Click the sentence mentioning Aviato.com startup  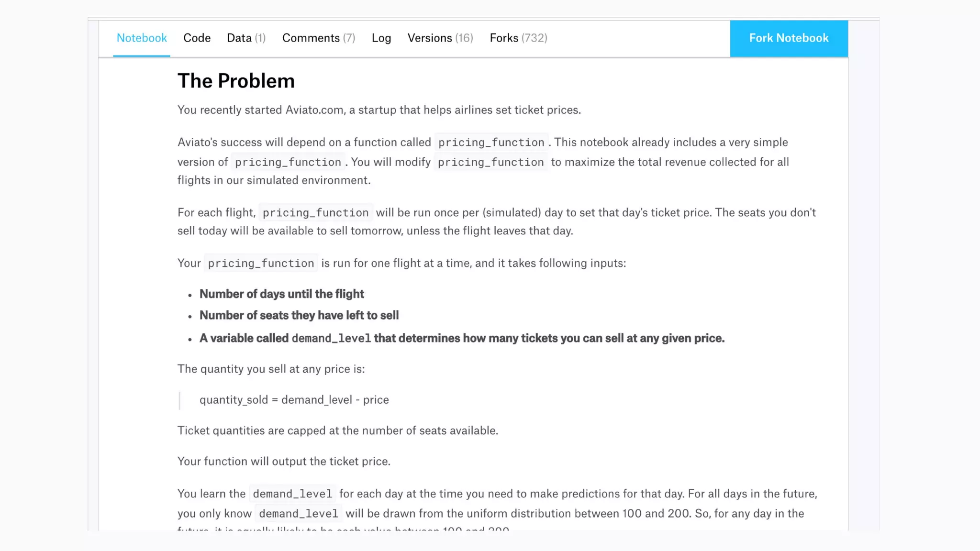click(x=379, y=110)
